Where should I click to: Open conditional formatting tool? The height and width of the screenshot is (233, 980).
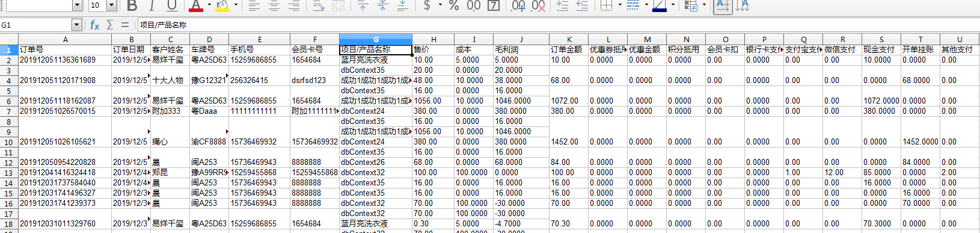click(691, 6)
